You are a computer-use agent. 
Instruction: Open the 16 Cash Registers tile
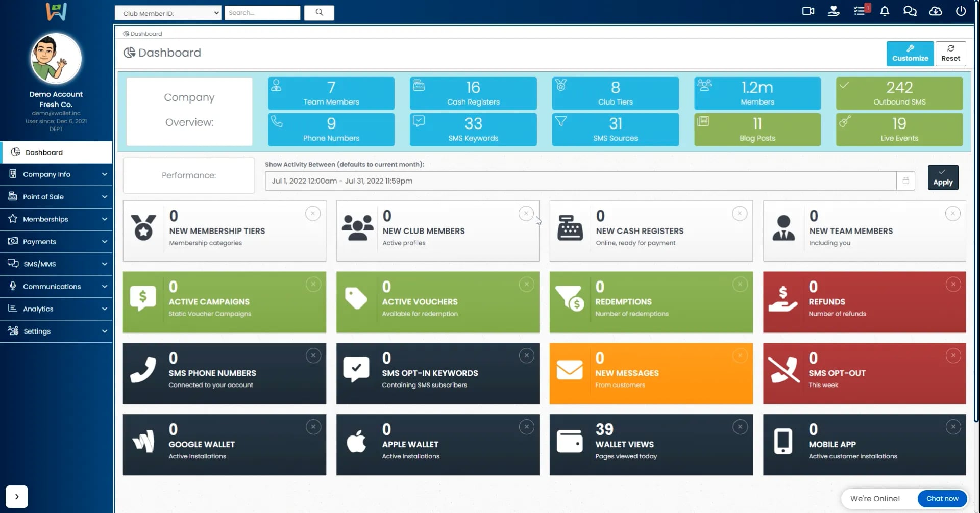(x=473, y=93)
